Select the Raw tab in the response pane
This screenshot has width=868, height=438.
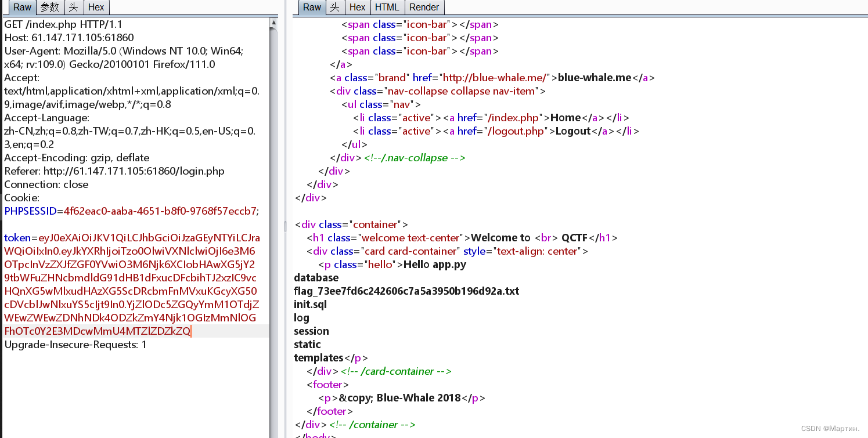tap(312, 7)
